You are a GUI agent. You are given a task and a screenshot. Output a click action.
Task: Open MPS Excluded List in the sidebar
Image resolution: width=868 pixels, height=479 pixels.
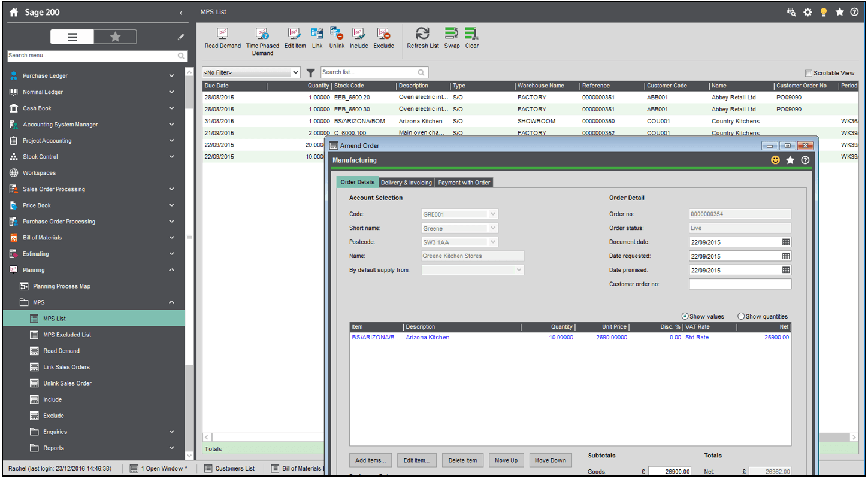point(67,335)
